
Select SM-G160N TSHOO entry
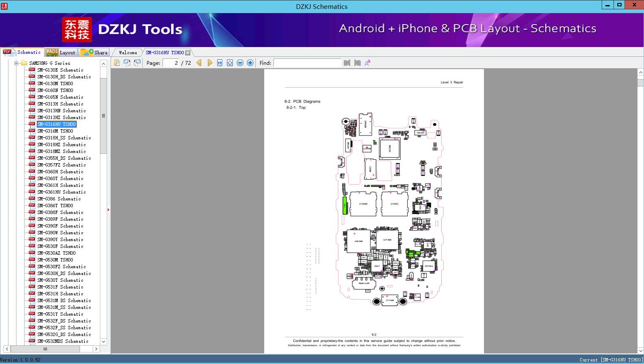click(55, 90)
